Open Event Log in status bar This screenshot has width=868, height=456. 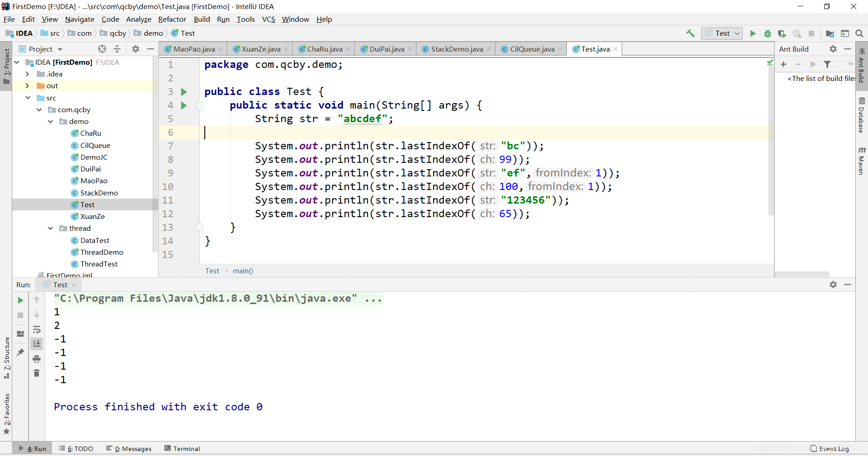coord(830,449)
